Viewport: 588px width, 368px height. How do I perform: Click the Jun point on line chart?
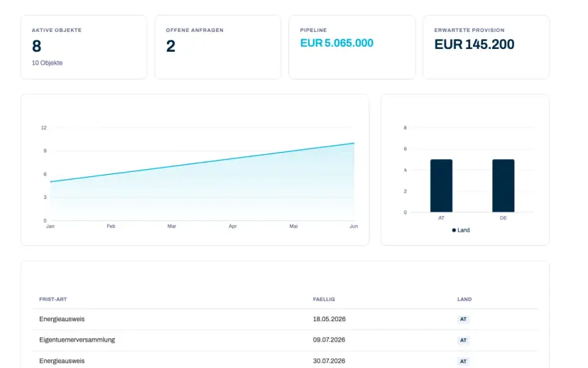354,144
